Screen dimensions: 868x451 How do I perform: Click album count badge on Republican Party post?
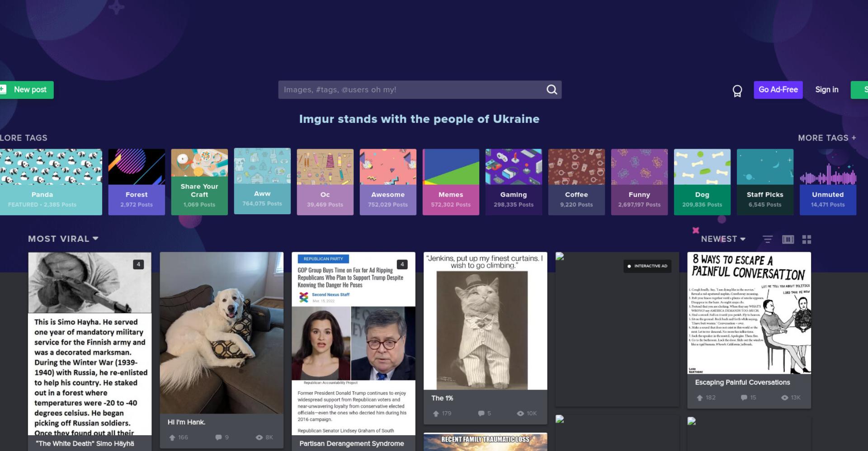tap(402, 264)
